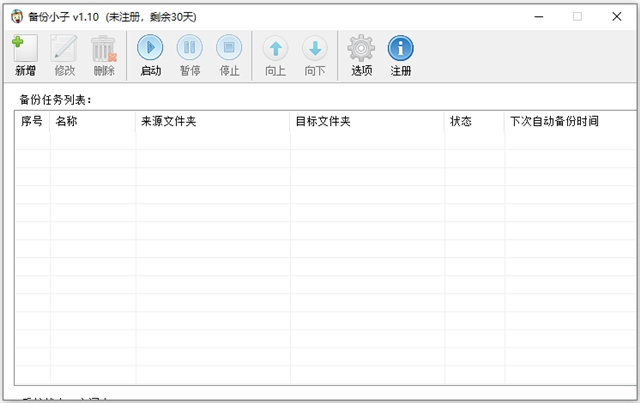Click the 状态 column header
Image resolution: width=640 pixels, height=403 pixels.
tap(475, 121)
